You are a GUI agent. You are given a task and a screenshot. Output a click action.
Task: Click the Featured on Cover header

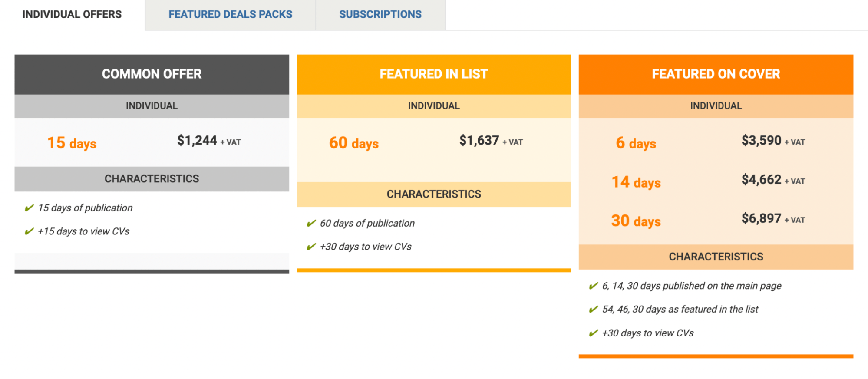coord(716,74)
